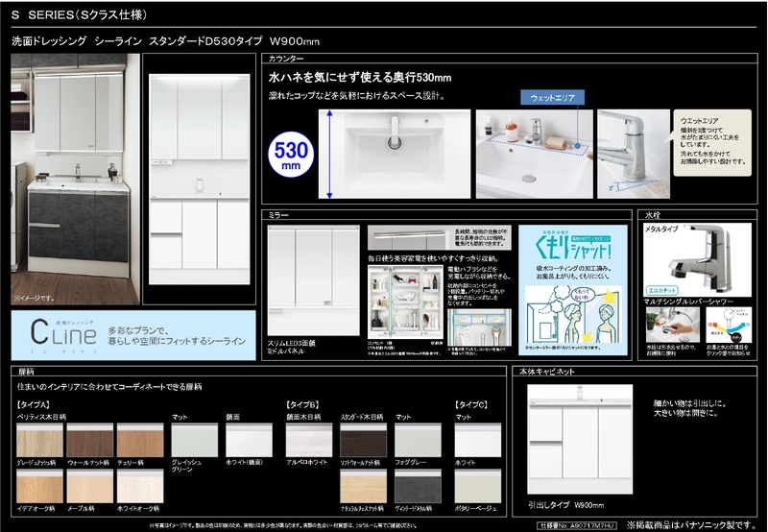The image size is (768, 532).
Task: Open the top-down sink basin photo
Action: pyautogui.click(x=394, y=154)
